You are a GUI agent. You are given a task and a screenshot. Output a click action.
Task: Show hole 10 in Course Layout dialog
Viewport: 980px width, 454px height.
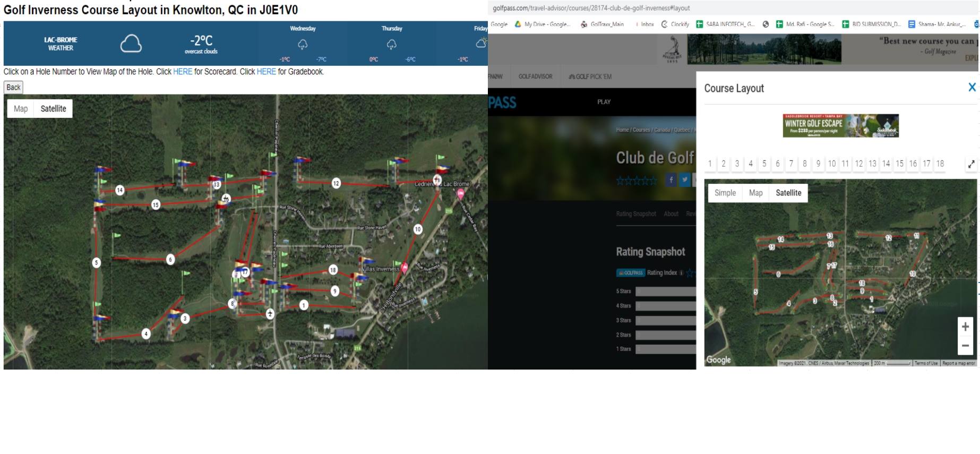(x=832, y=164)
